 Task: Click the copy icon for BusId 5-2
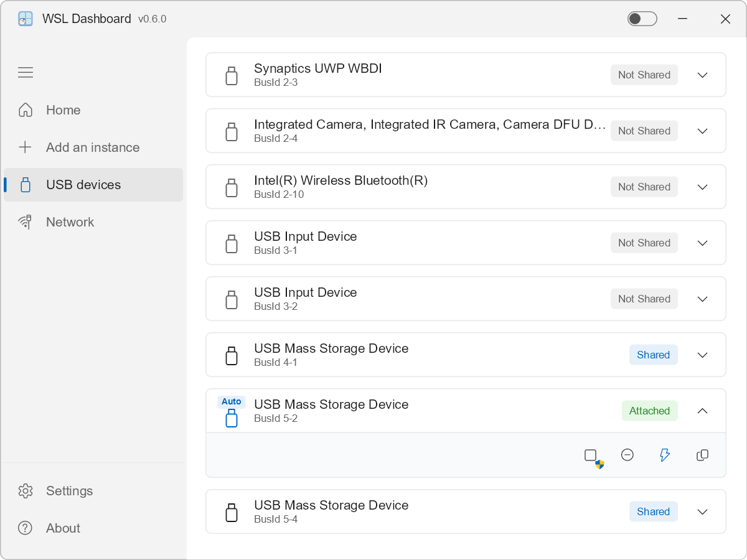(x=702, y=455)
